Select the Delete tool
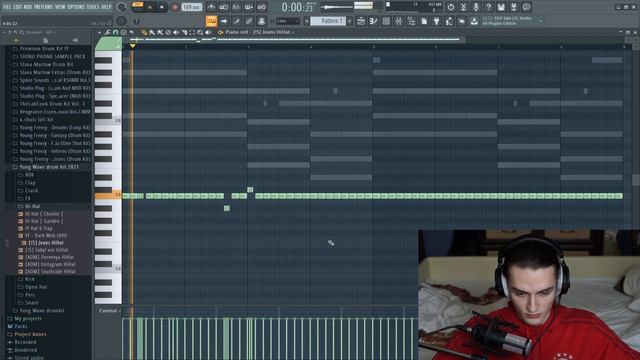640x360 pixels. pyautogui.click(x=168, y=32)
